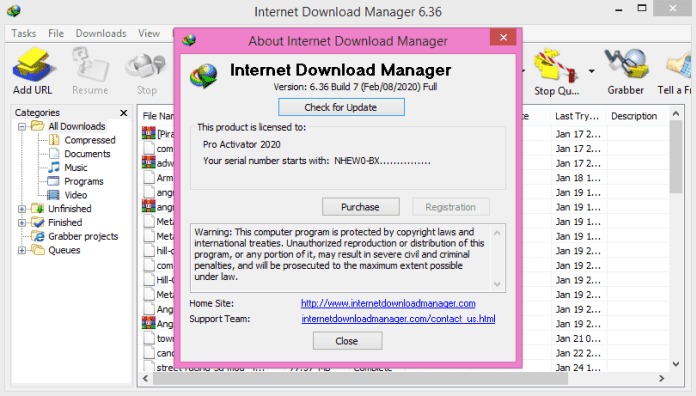The height and width of the screenshot is (396, 696).
Task: Sort by the Last Try column header
Action: point(577,116)
